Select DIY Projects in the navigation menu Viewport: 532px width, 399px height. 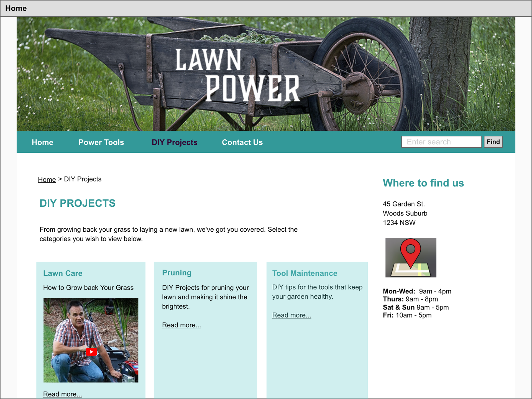(174, 142)
